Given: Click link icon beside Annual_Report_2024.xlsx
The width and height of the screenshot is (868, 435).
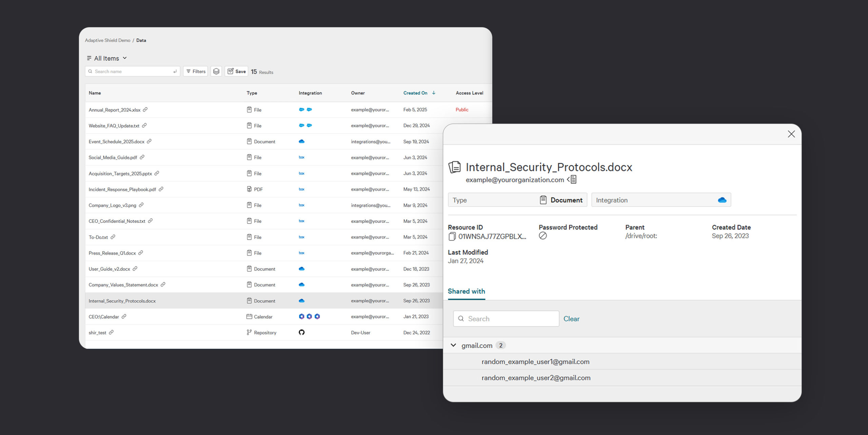Looking at the screenshot, I should click(145, 110).
